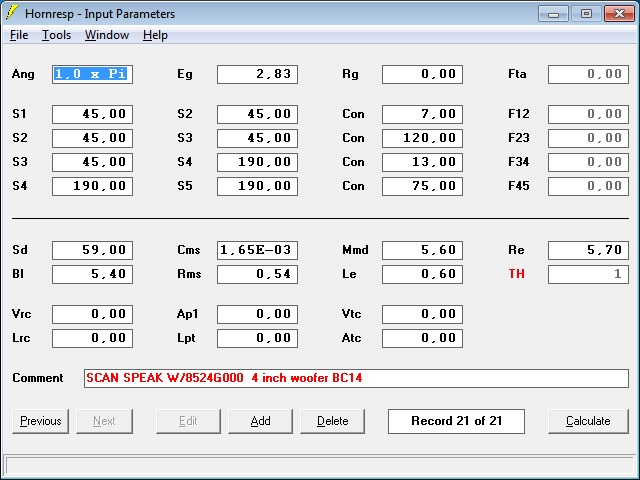Image resolution: width=640 pixels, height=480 pixels.
Task: Click the Rg input field
Action: point(422,74)
